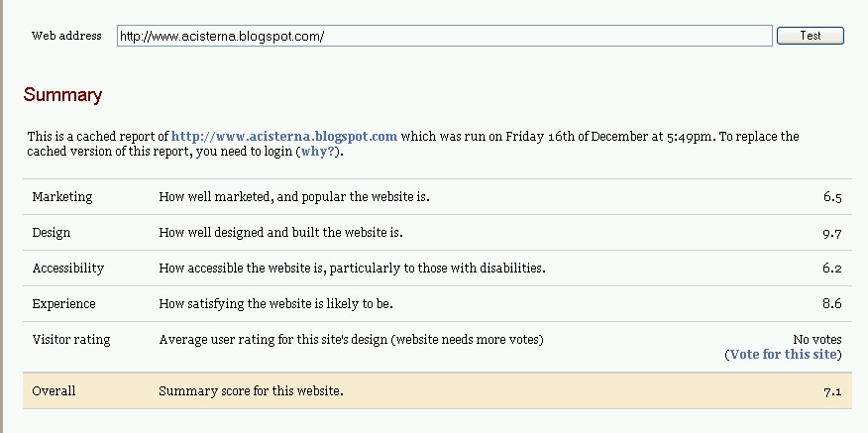Screen dimensions: 868x433
Task: Click the 'No votes' visitor rating text
Action: (x=817, y=340)
